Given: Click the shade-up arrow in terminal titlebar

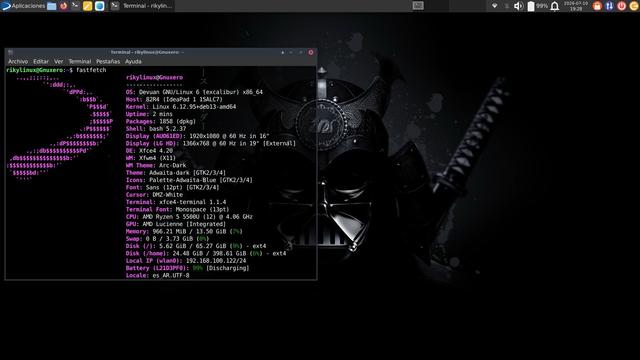Looking at the screenshot, I should [282, 52].
